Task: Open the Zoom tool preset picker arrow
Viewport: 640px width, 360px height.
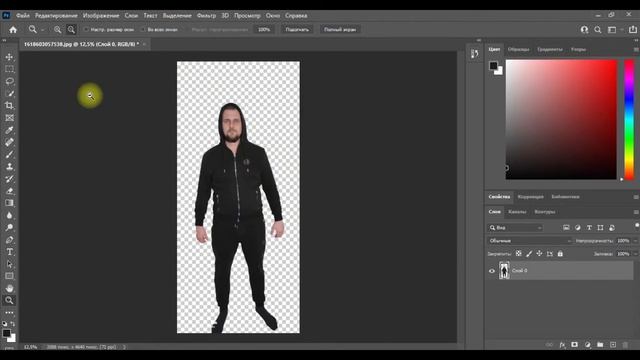Action: tap(42, 30)
